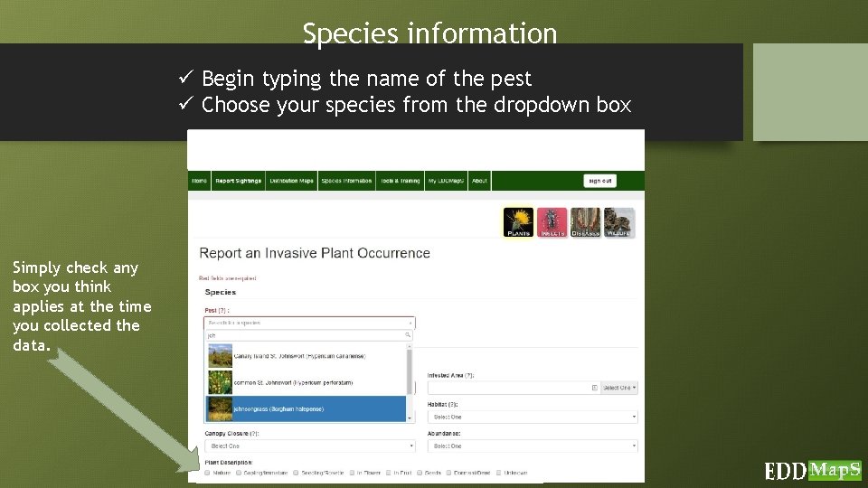Check the Dormant/Dead box

click(x=449, y=473)
